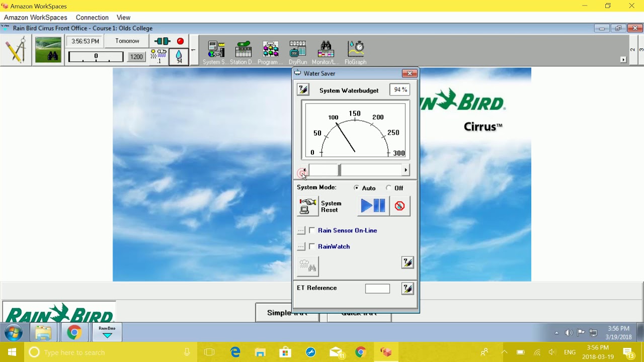Screen dimensions: 644x362
Task: Open System Settings from the toolbar
Action: (x=215, y=53)
